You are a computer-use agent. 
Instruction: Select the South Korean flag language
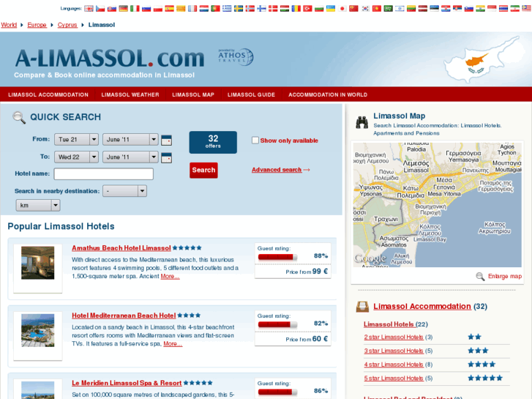[x=365, y=9]
